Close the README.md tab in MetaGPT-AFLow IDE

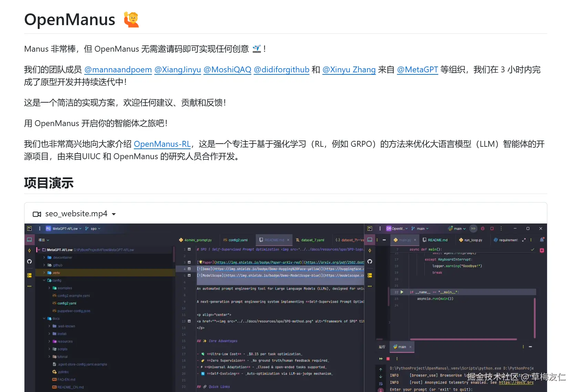pyautogui.click(x=288, y=240)
